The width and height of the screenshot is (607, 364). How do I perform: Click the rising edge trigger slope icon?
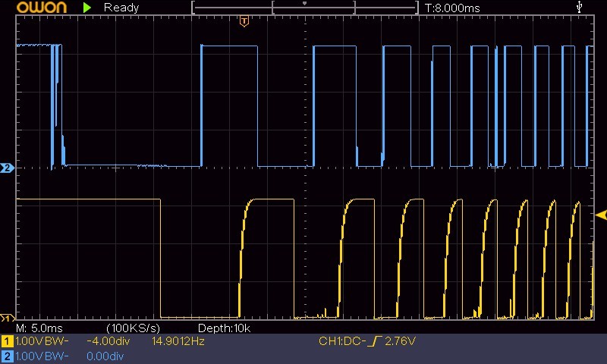coord(375,341)
